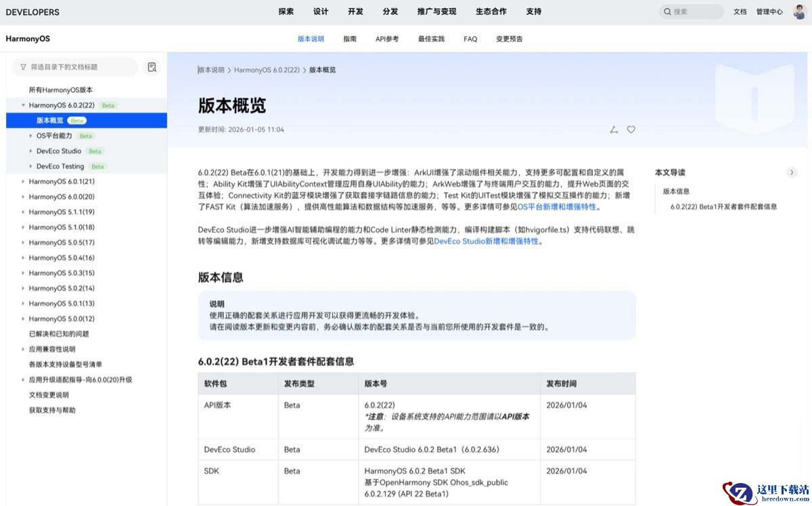Collapse the 本文导读 panel arrow
812x506 pixels.
(x=792, y=172)
